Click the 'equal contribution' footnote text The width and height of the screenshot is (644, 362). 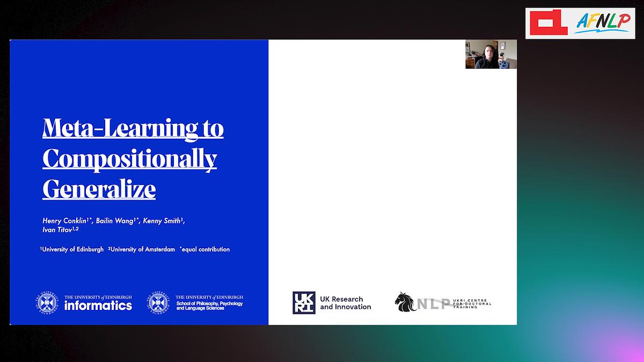206,249
